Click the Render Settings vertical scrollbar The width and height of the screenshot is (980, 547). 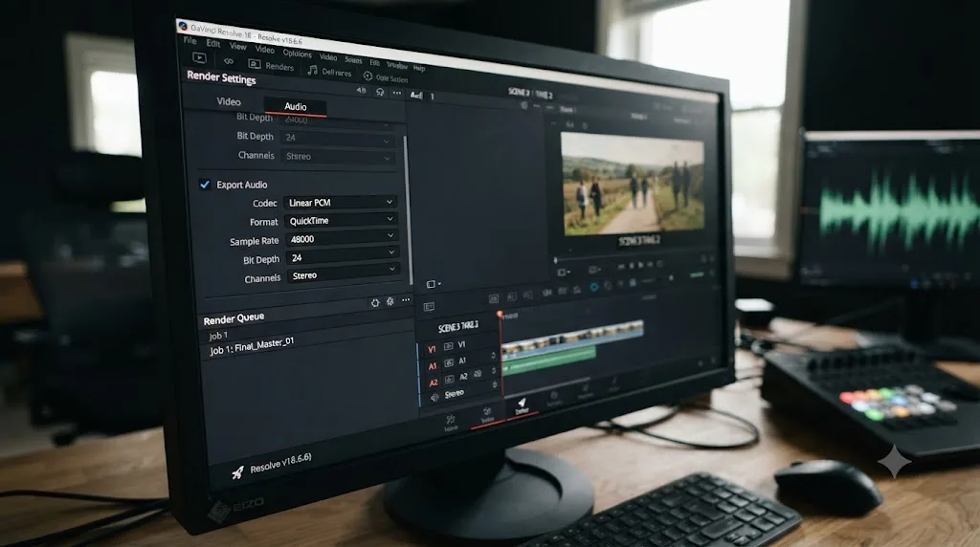(408, 209)
